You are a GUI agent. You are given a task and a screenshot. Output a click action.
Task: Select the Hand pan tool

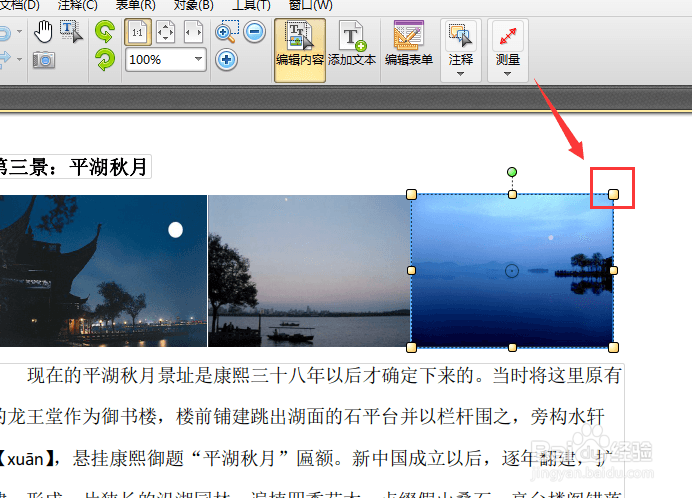click(44, 32)
